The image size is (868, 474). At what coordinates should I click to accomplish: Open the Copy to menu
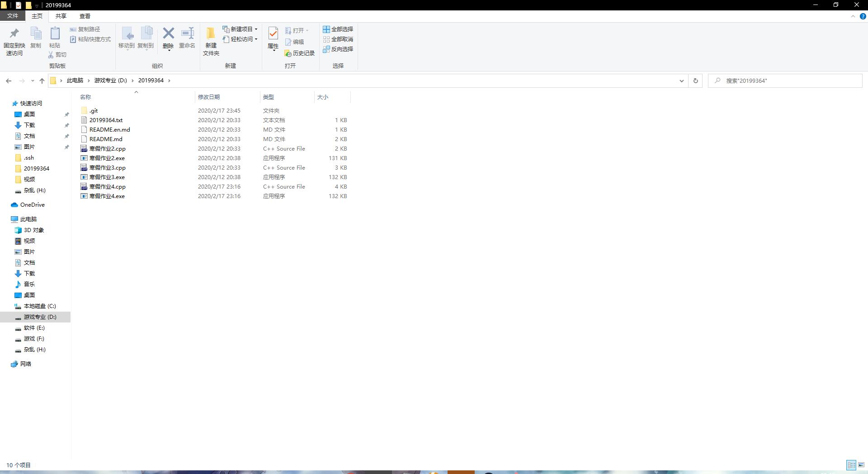[146, 38]
